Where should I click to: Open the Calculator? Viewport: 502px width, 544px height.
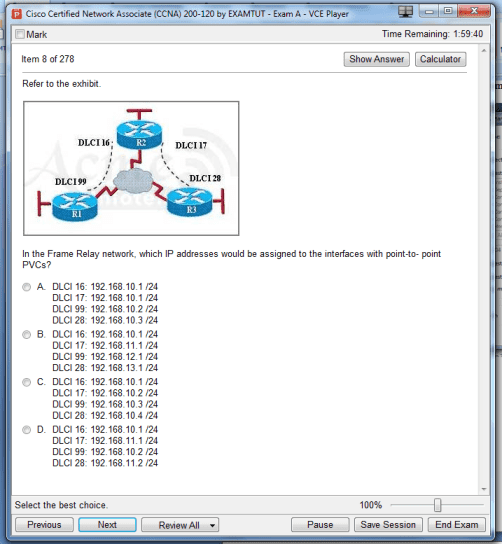tap(440, 59)
